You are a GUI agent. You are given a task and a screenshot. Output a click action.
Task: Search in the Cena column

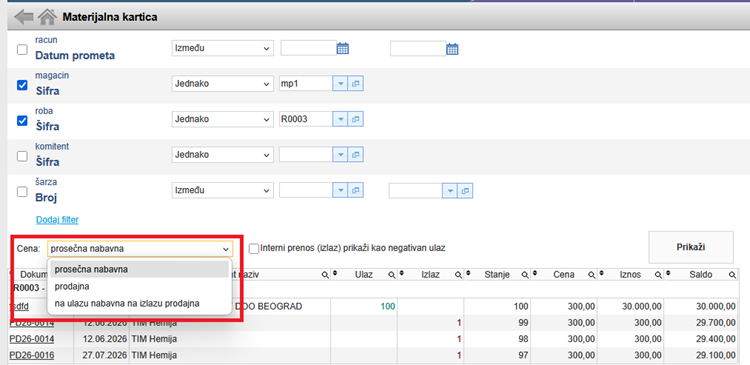592,275
